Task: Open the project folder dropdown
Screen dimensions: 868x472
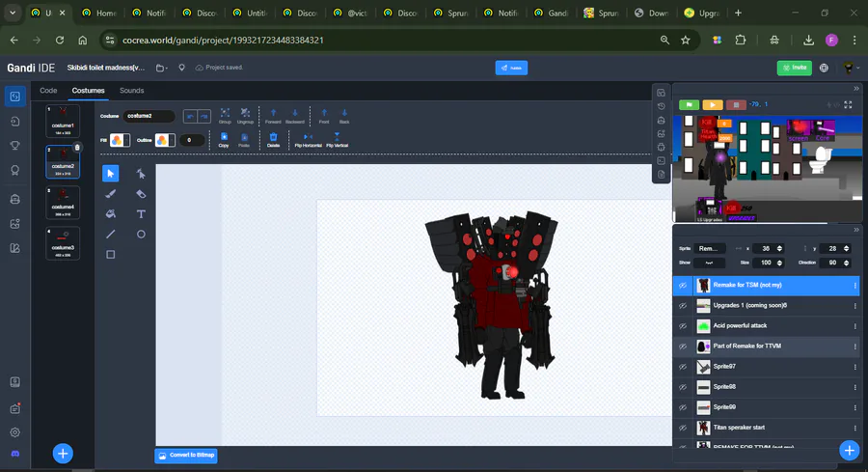Action: click(x=162, y=68)
